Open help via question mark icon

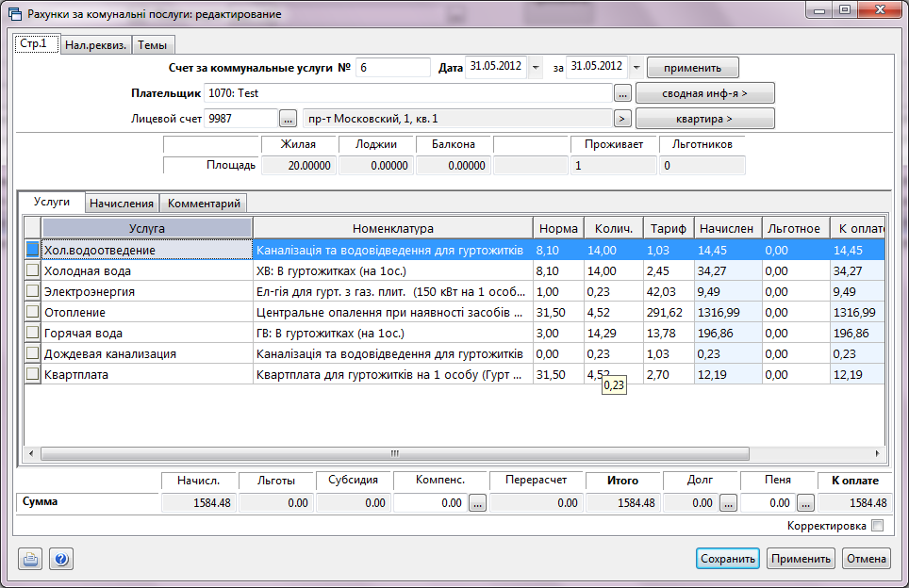61,559
